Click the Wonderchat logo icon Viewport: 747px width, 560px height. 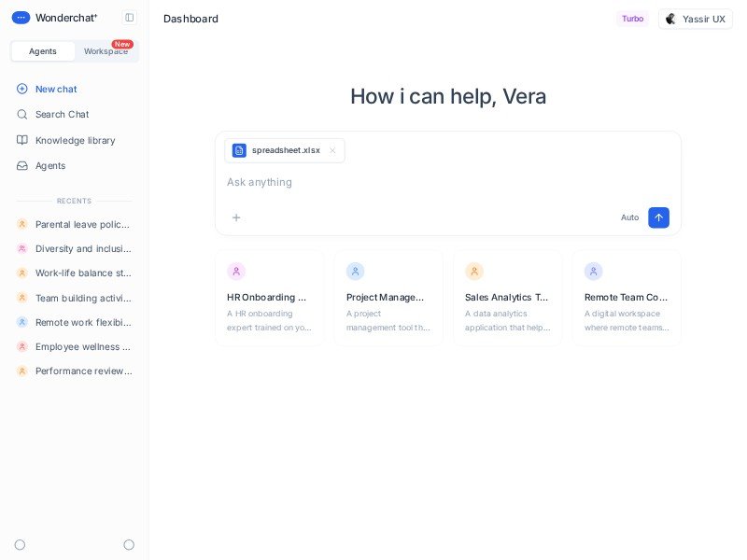click(x=21, y=18)
